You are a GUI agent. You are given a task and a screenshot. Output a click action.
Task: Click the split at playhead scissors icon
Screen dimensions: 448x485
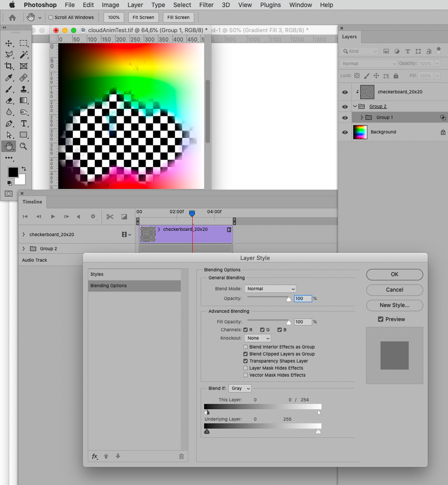point(110,217)
